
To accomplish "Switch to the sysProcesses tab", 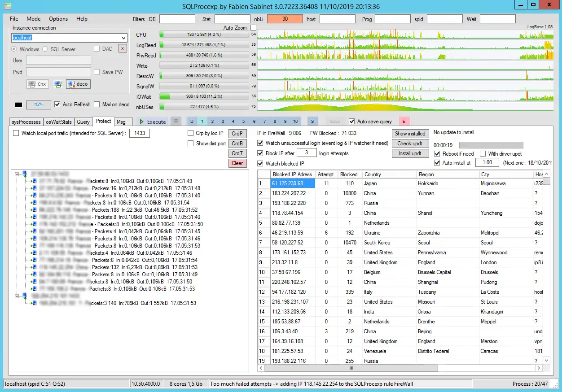I will pos(26,122).
